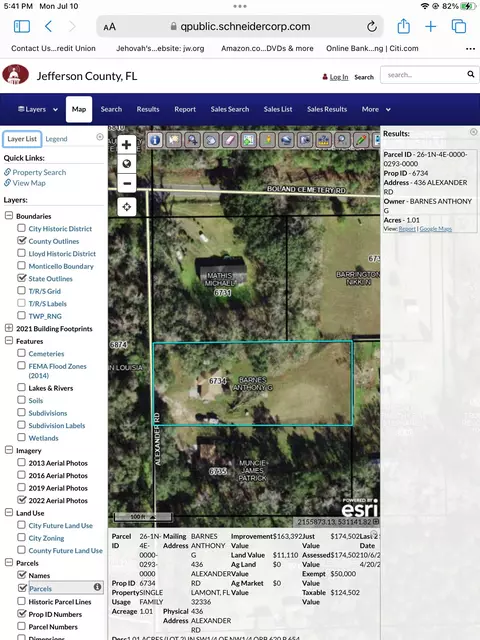The width and height of the screenshot is (480, 640).
Task: Open Report link in Results panel
Action: click(x=407, y=229)
